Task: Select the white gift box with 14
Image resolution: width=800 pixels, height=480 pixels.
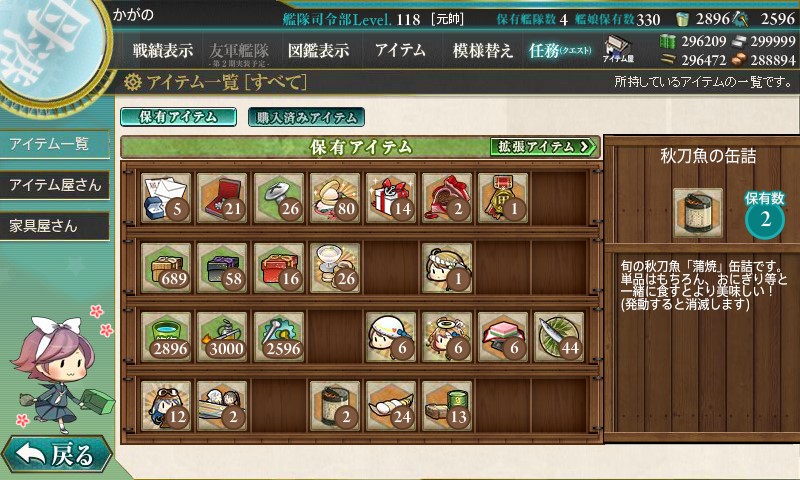Action: click(x=391, y=198)
